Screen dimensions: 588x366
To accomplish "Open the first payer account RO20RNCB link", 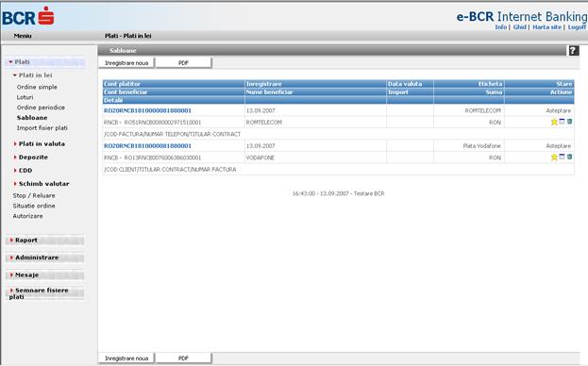I will pyautogui.click(x=147, y=110).
